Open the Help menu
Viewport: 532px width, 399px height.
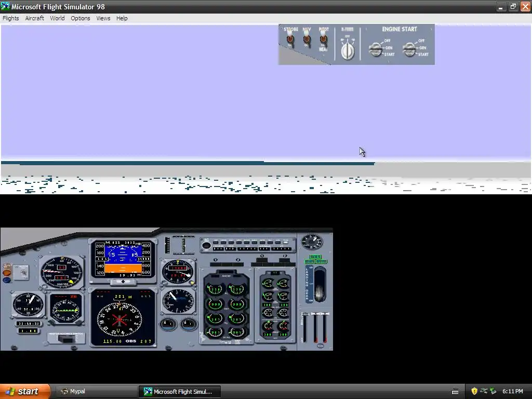(x=122, y=18)
